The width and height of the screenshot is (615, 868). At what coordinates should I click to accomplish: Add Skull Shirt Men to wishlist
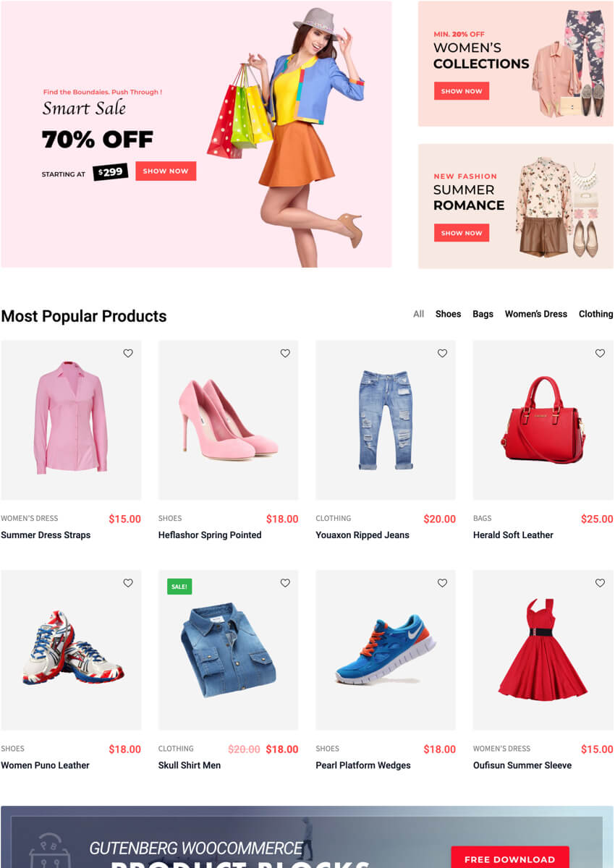(x=285, y=583)
